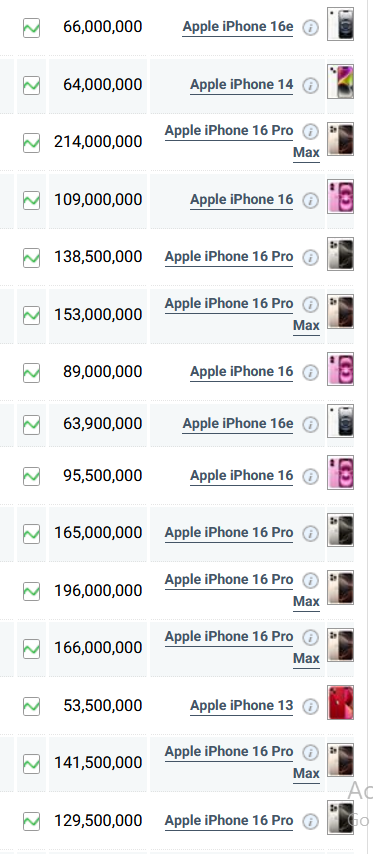Screen dimensions: 373x854
Task: Show trend chart for 141,500,000 listing
Action: pyautogui.click(x=32, y=764)
